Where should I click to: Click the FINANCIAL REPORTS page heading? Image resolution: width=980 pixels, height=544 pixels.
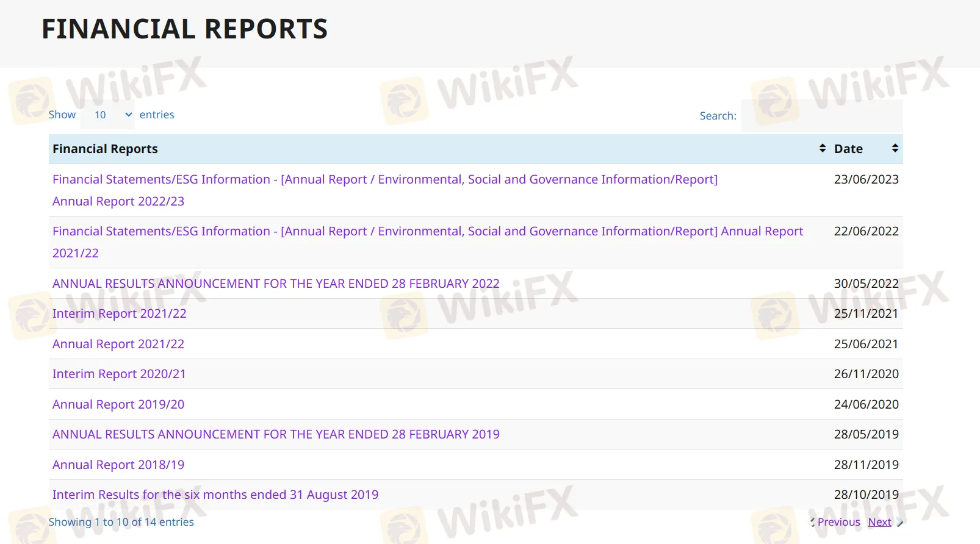pyautogui.click(x=185, y=29)
